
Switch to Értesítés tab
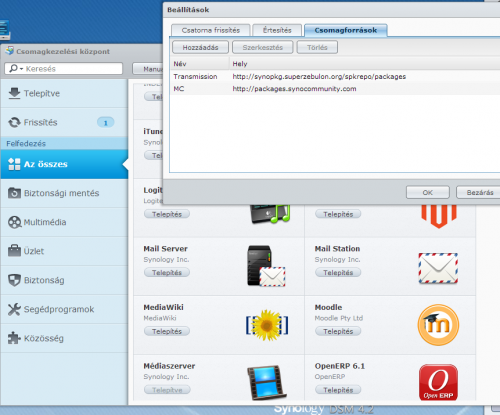[x=277, y=30]
